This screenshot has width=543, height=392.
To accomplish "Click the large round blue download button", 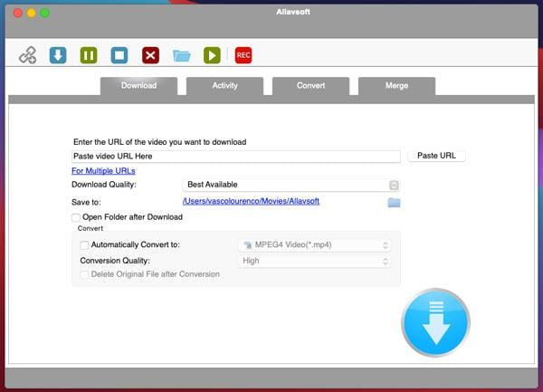I will [435, 322].
